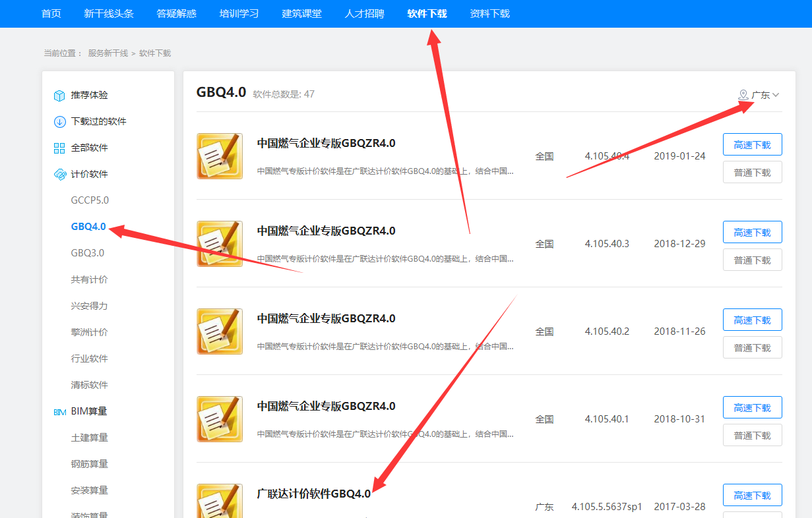Viewport: 812px width, 518px height.
Task: Click 高速下载 for 广联达计价软件GBQ4.0
Action: (x=753, y=495)
